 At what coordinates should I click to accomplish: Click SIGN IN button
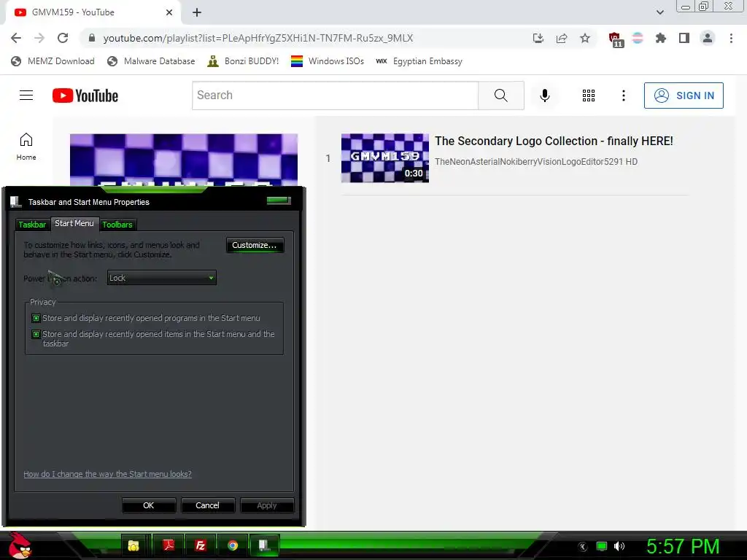684,96
